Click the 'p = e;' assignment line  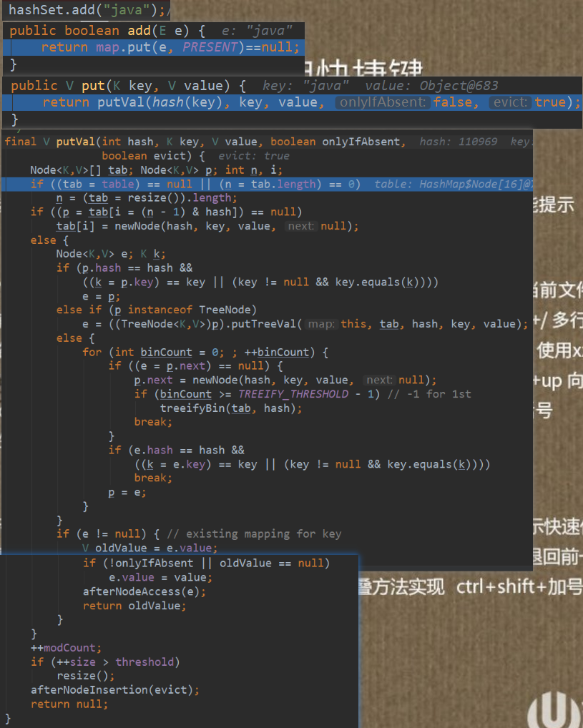[x=127, y=493]
